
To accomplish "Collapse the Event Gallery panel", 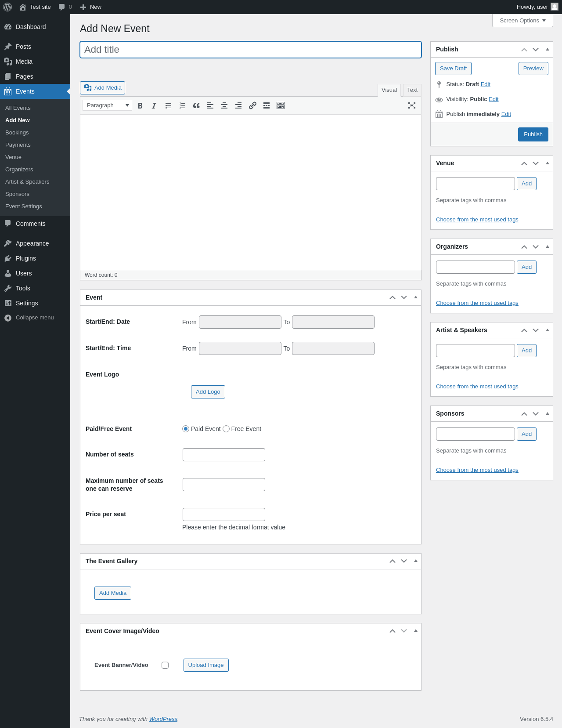I will pos(416,561).
